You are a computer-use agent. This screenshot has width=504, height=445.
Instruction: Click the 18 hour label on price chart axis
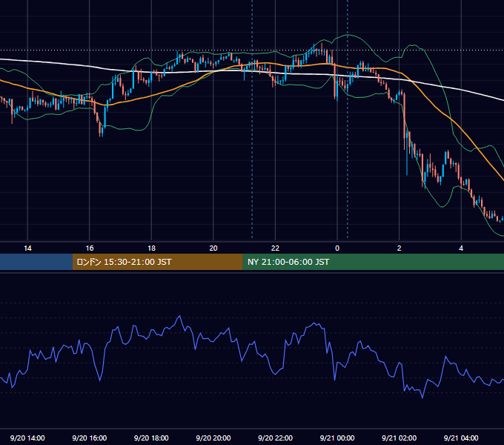pos(151,248)
